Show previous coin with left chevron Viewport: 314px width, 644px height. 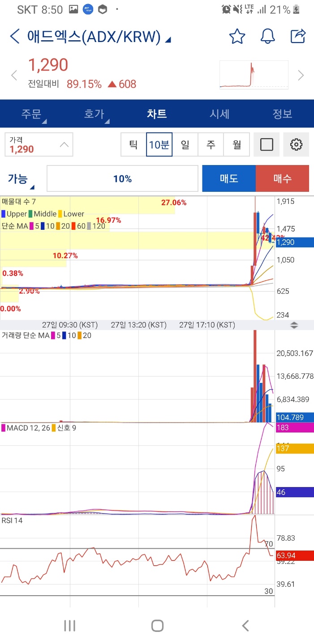coord(14,75)
